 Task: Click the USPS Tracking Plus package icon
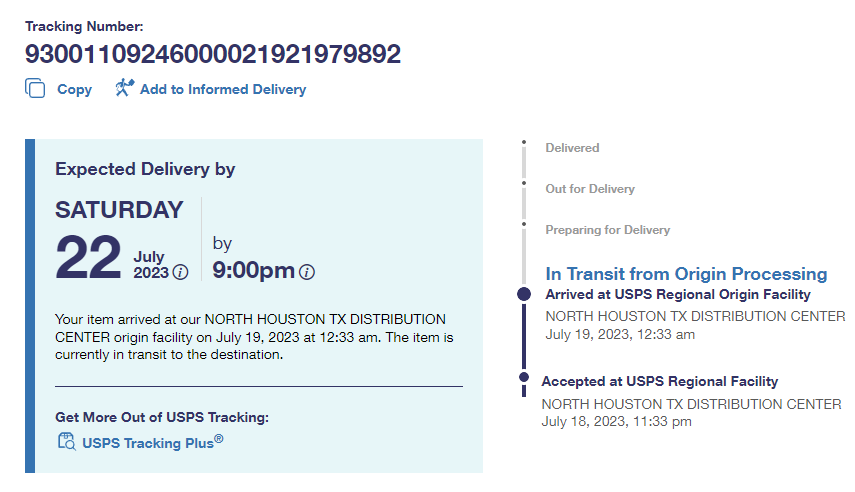click(66, 441)
